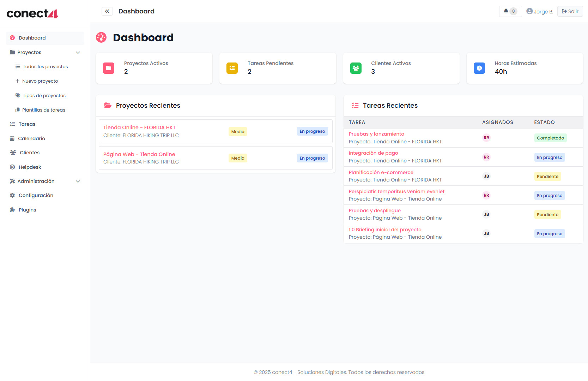The image size is (588, 381).
Task: Click the Proyectos Activos folder icon
Action: point(109,68)
